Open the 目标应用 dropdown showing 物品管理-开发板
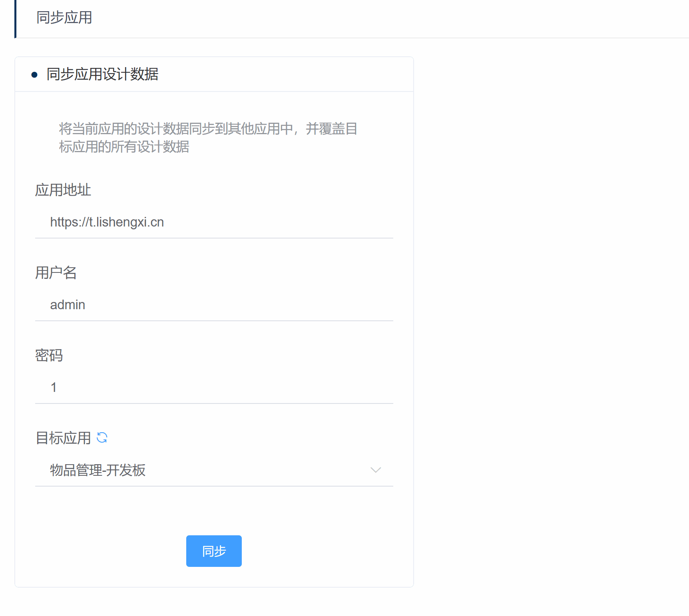This screenshot has height=616, width=689. [x=214, y=470]
